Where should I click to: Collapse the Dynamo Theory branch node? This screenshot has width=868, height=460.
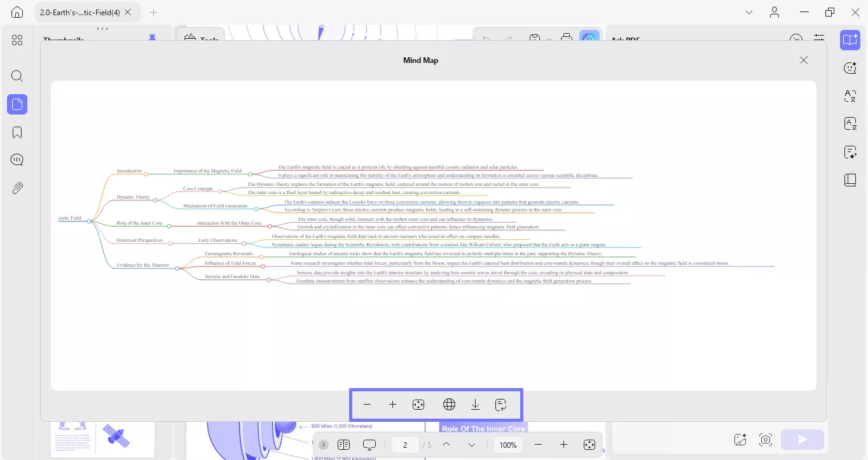[155, 200]
